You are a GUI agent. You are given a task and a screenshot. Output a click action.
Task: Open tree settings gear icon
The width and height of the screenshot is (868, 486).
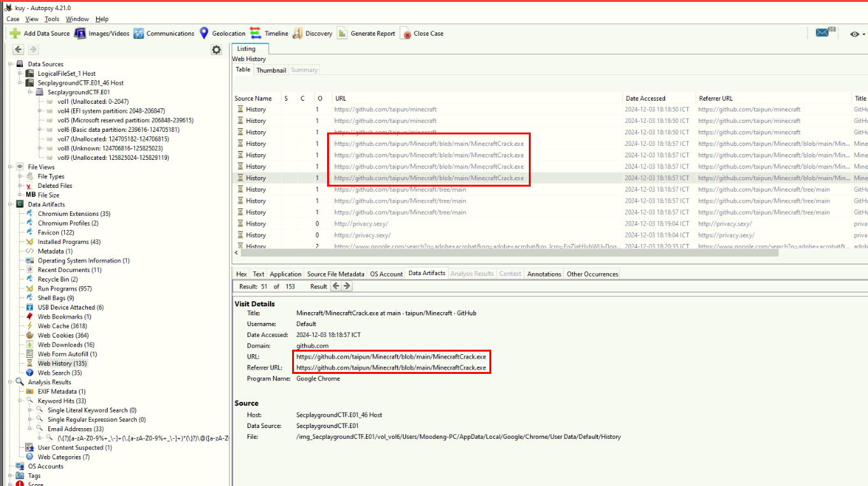tap(216, 50)
